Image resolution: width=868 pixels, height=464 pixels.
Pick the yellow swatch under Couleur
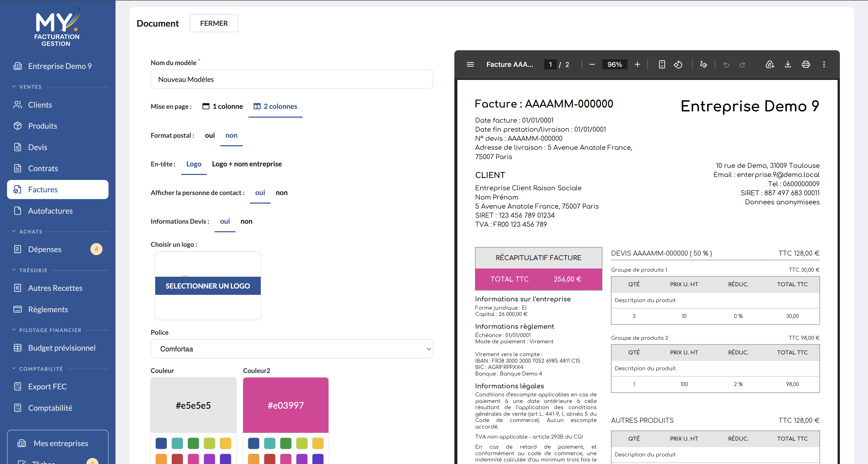pos(226,443)
